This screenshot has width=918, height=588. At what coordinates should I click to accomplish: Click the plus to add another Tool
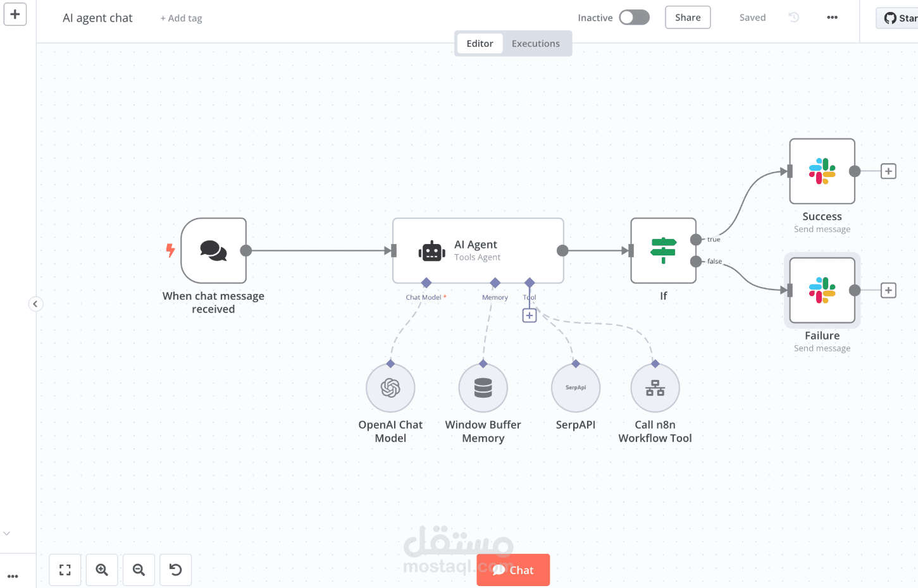click(530, 314)
